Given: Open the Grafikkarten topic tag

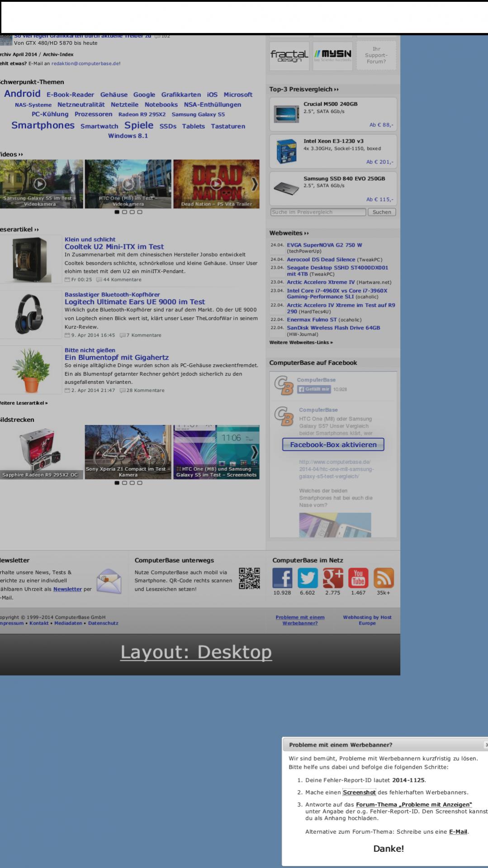Looking at the screenshot, I should click(x=181, y=95).
